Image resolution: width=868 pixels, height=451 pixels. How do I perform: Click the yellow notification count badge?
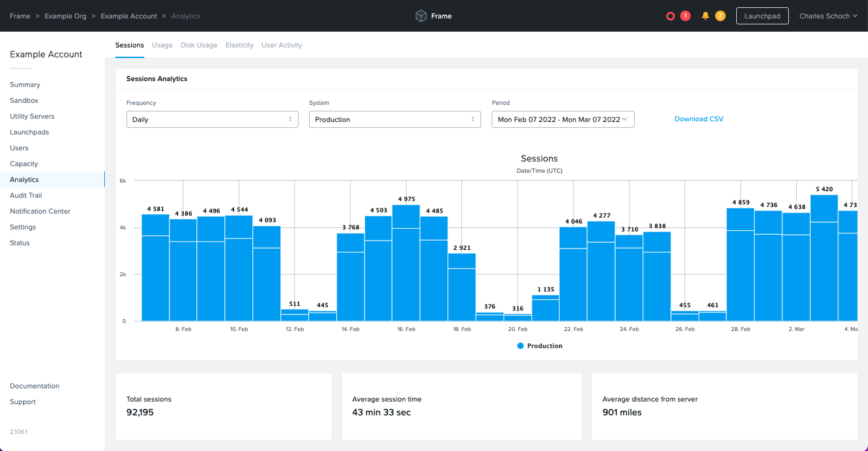[720, 15]
